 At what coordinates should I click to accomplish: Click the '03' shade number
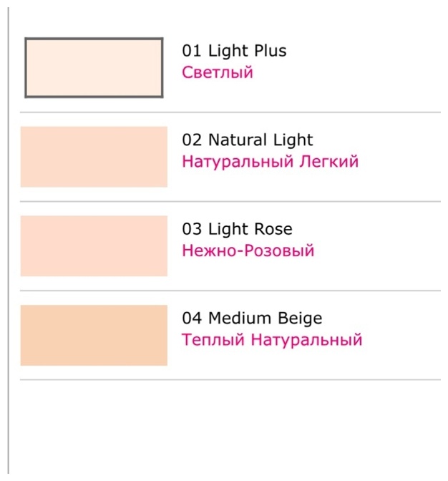pyautogui.click(x=192, y=229)
